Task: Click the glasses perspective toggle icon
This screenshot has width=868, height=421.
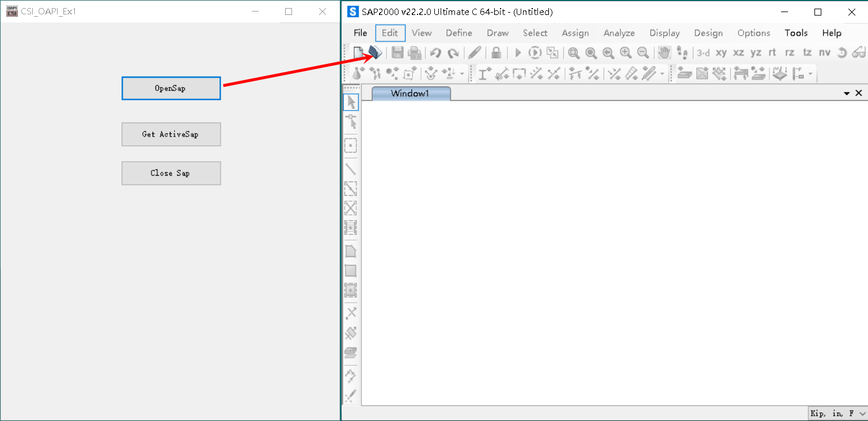Action: [x=859, y=53]
